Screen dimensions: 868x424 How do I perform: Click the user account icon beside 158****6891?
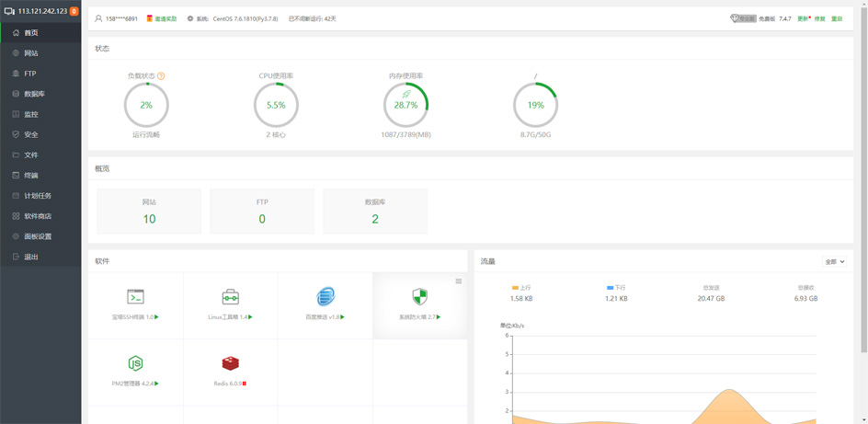(x=98, y=18)
